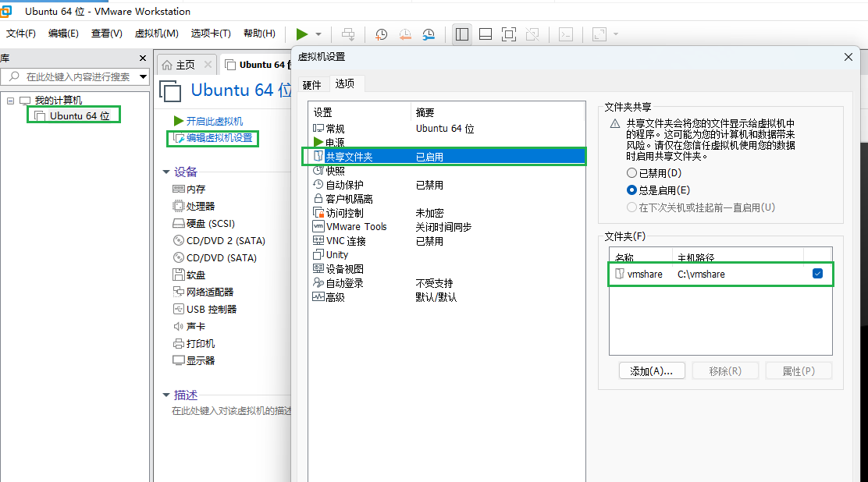
Task: Open the 虚拟机(M) menu
Action: click(157, 34)
